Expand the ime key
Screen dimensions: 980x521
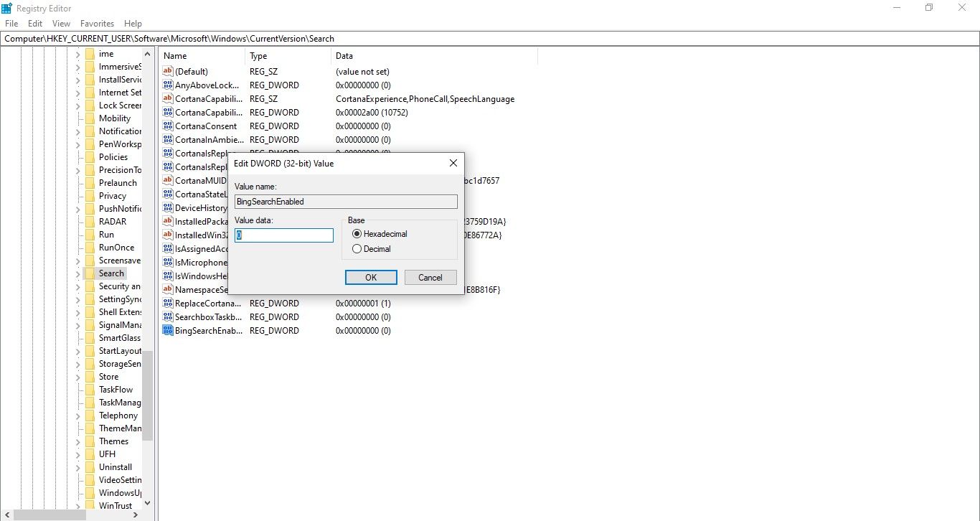click(77, 54)
